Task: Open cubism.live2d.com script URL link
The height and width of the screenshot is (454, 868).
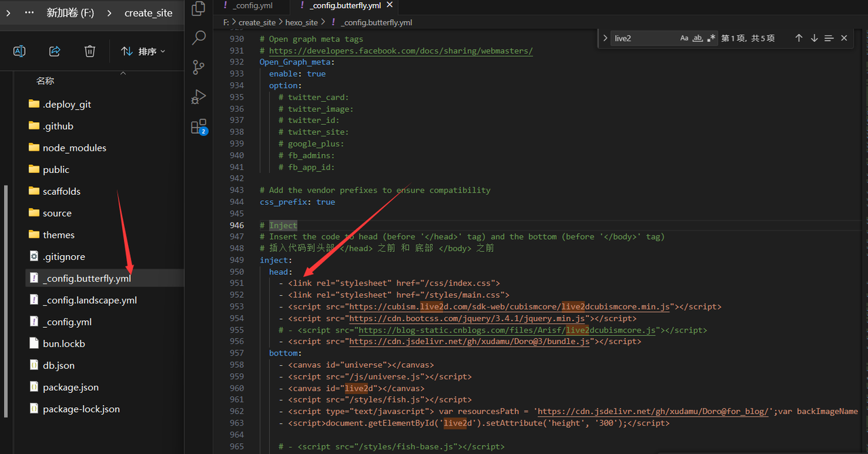Action: click(x=509, y=307)
